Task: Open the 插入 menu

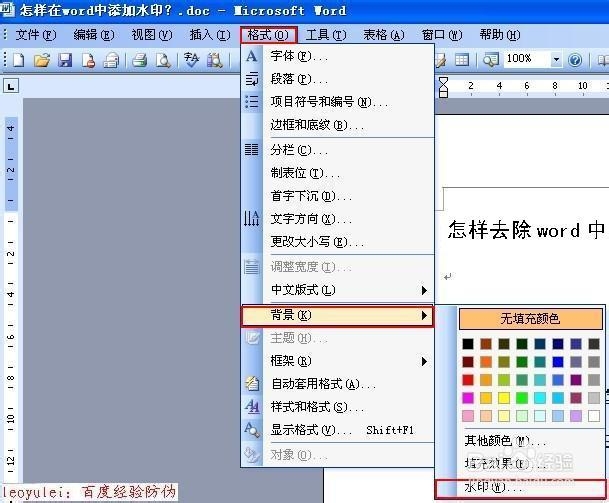Action: pyautogui.click(x=210, y=35)
